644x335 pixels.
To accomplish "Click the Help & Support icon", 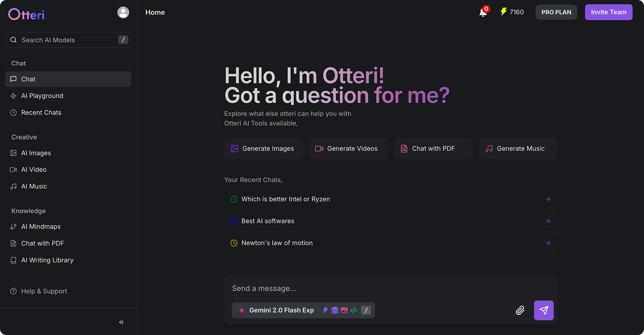I will (x=13, y=291).
